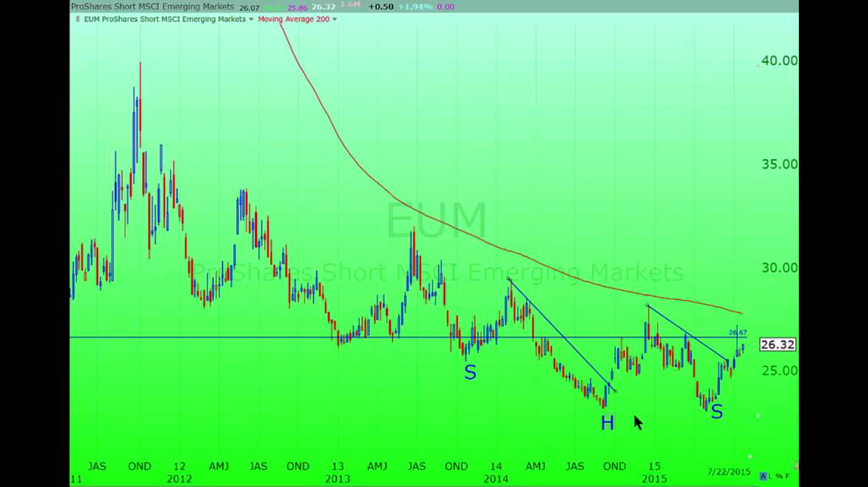The height and width of the screenshot is (487, 868).
Task: Click the ProShares Short MSCI Emerging Markets title
Action: click(x=153, y=7)
